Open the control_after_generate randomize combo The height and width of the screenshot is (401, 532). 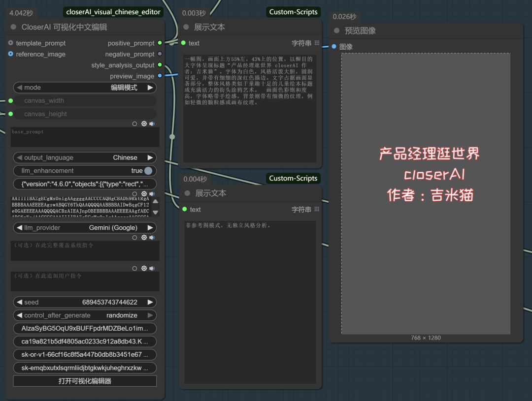point(85,315)
